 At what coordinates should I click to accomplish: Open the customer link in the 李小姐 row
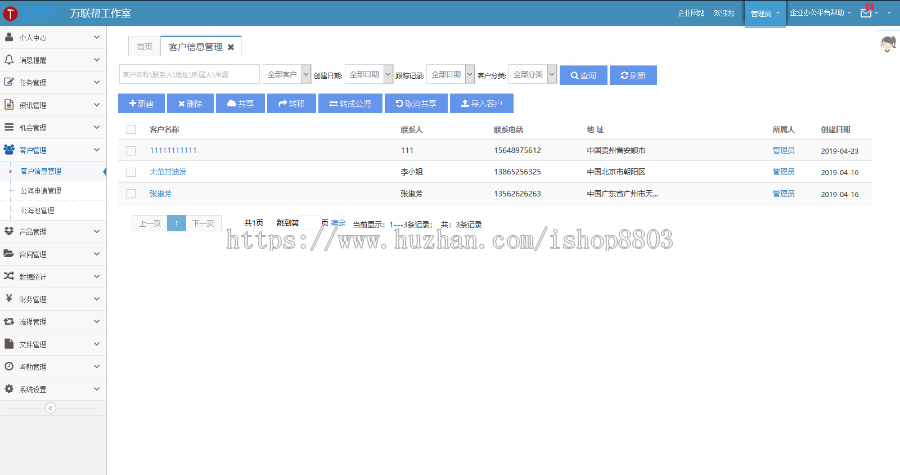coord(168,172)
